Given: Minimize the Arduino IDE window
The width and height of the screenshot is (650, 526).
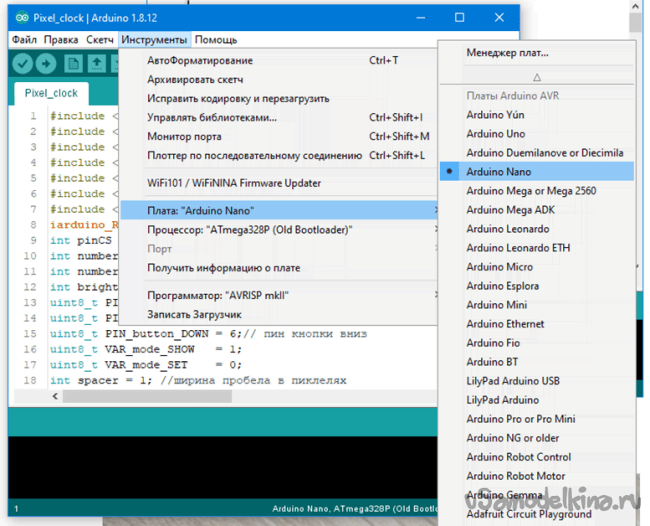Looking at the screenshot, I should (413, 17).
